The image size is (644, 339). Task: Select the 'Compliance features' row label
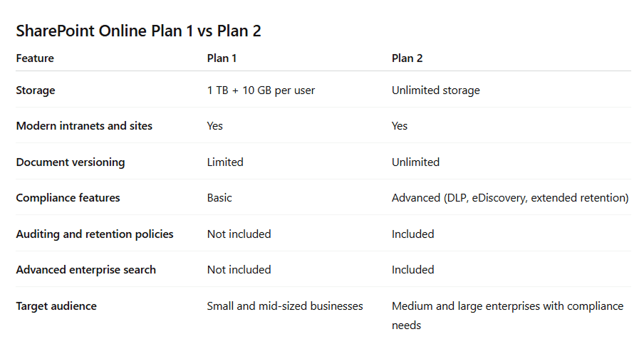(68, 198)
